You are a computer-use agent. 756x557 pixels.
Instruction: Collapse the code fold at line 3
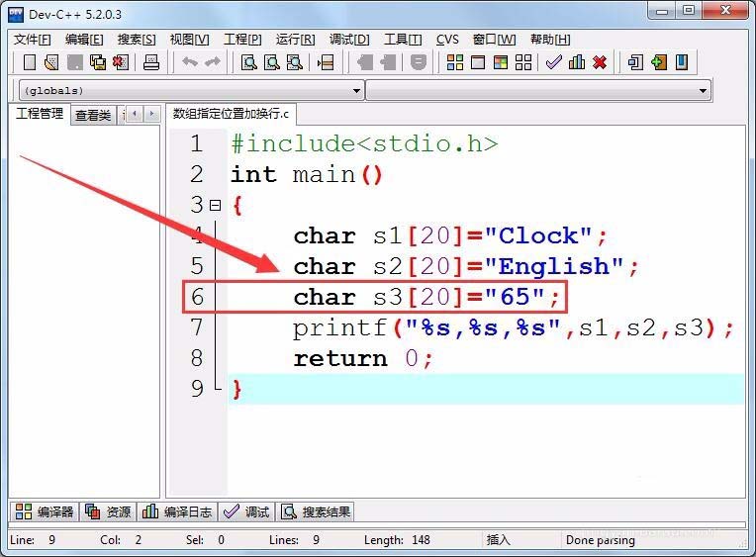pyautogui.click(x=215, y=206)
